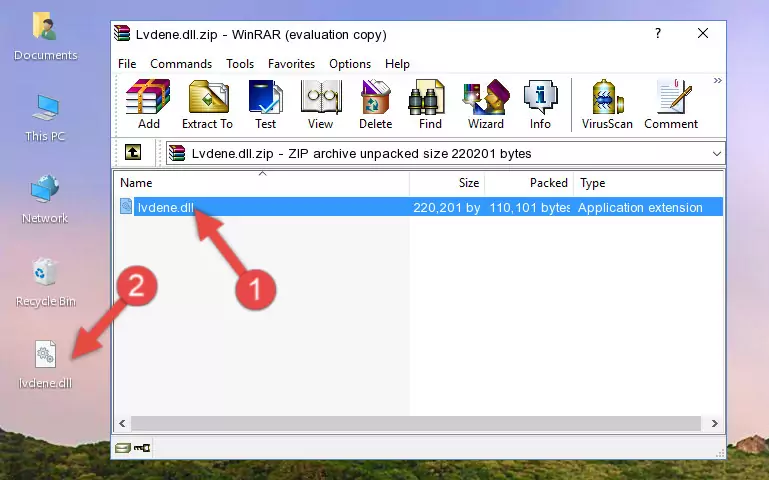Select the lvdene.dll file on desktop
The height and width of the screenshot is (480, 769).
pos(45,365)
